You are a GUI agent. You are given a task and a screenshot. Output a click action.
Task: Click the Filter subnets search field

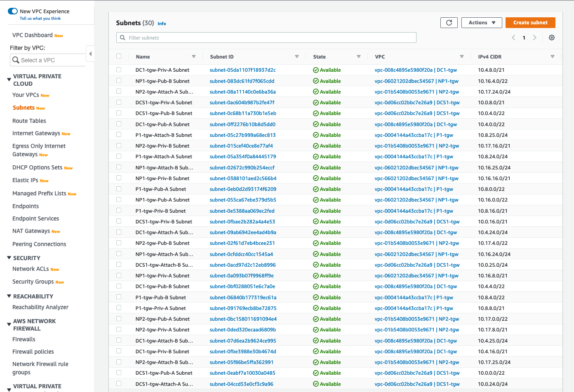[x=266, y=38]
